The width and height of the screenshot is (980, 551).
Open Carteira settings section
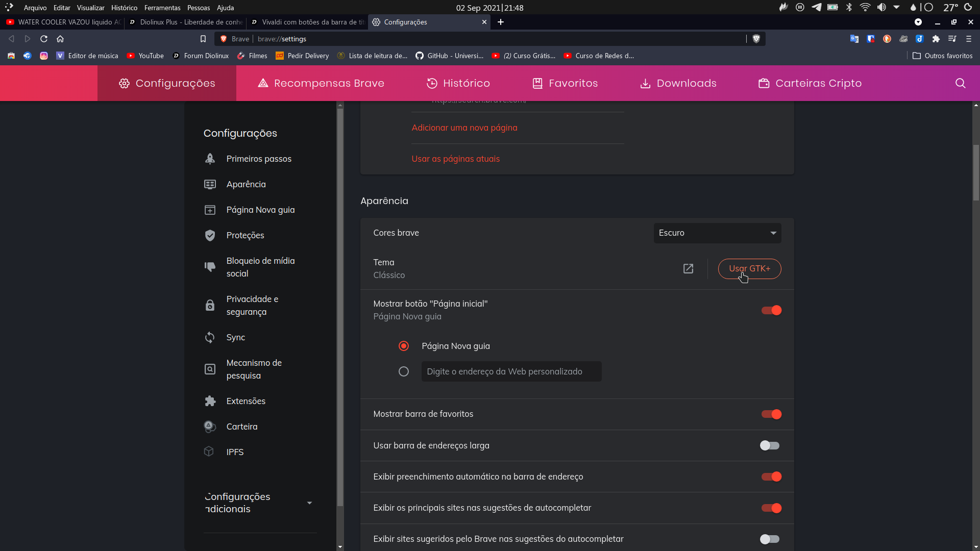point(231,427)
